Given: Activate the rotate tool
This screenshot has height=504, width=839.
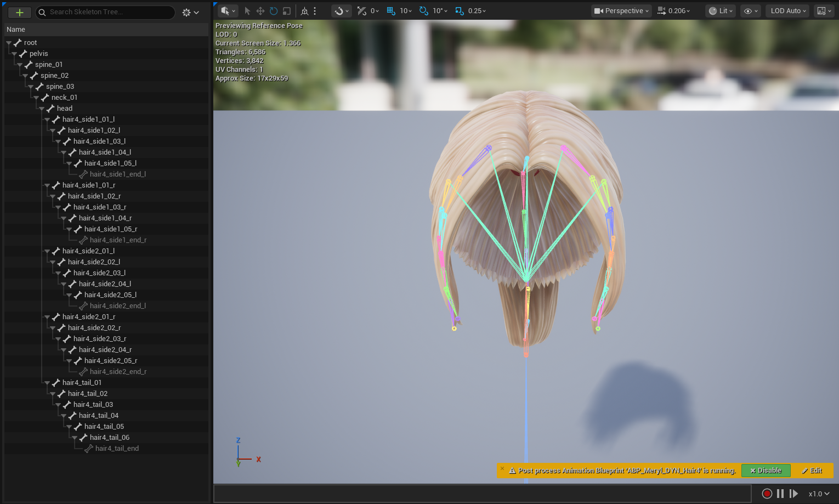Looking at the screenshot, I should pos(274,11).
